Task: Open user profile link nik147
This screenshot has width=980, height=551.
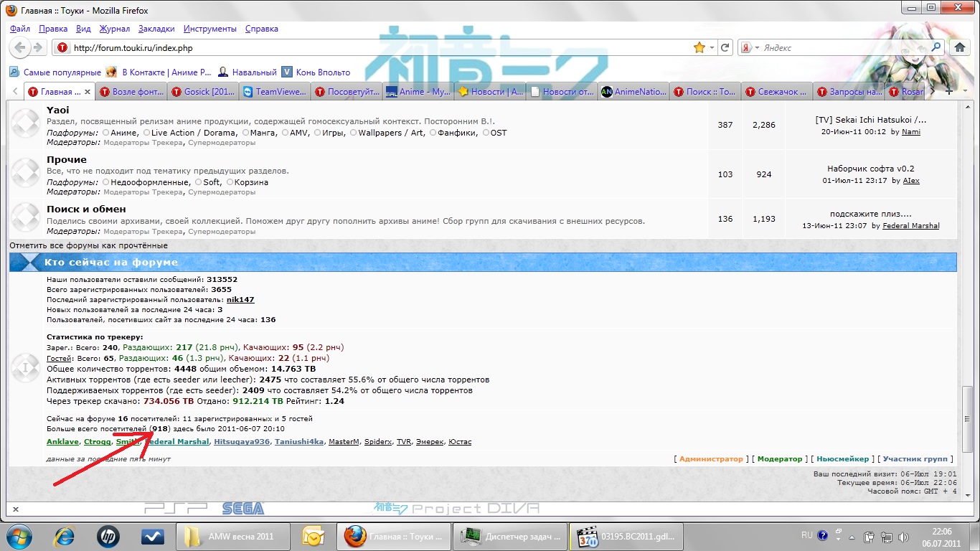Action: pos(240,300)
